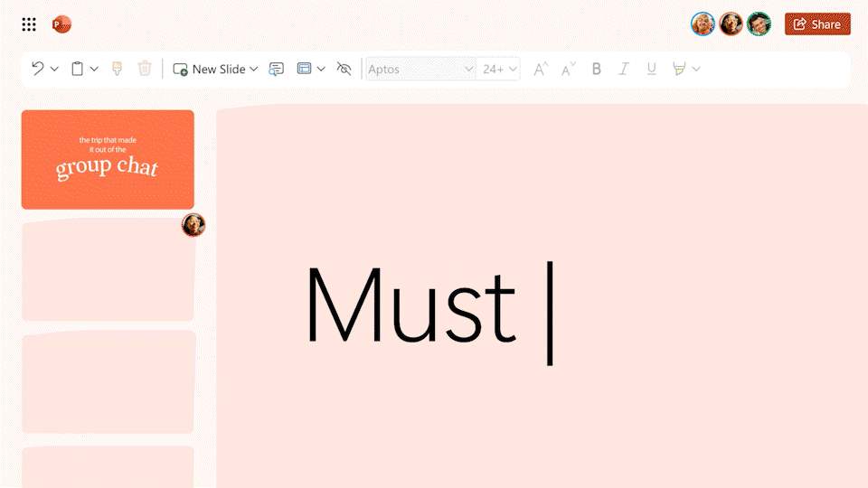Open the highlight color picker
868x488 pixels.
tap(696, 69)
